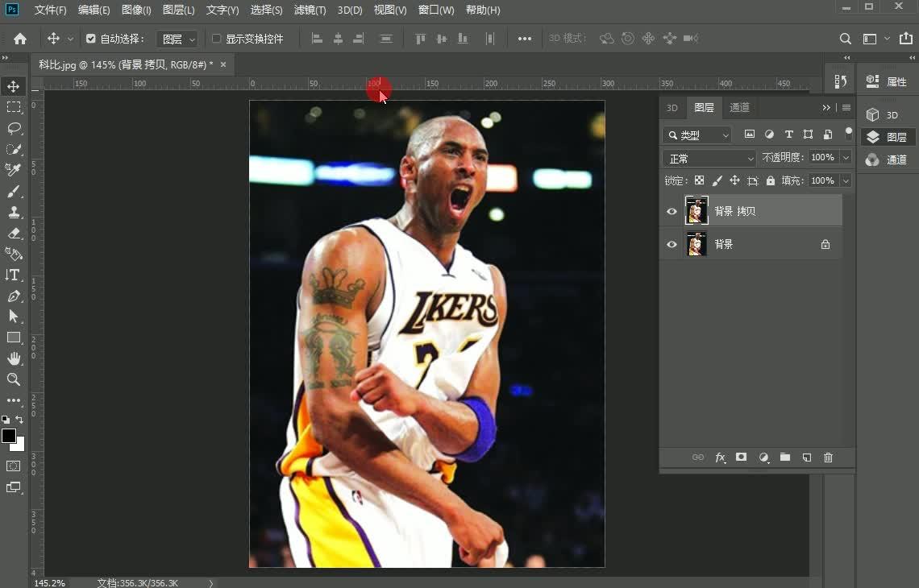Uncheck the 自动选择 checkbox
Image resolution: width=919 pixels, height=588 pixels.
point(90,39)
